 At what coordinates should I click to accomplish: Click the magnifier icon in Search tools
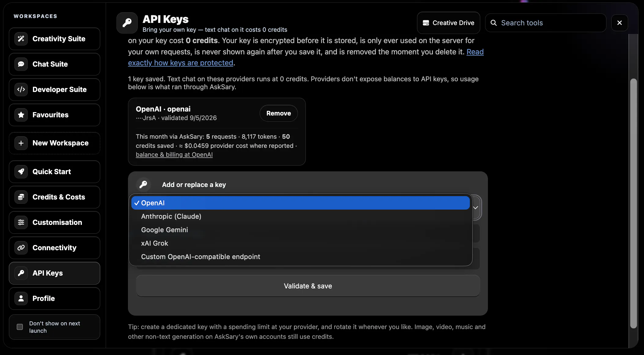pos(493,23)
